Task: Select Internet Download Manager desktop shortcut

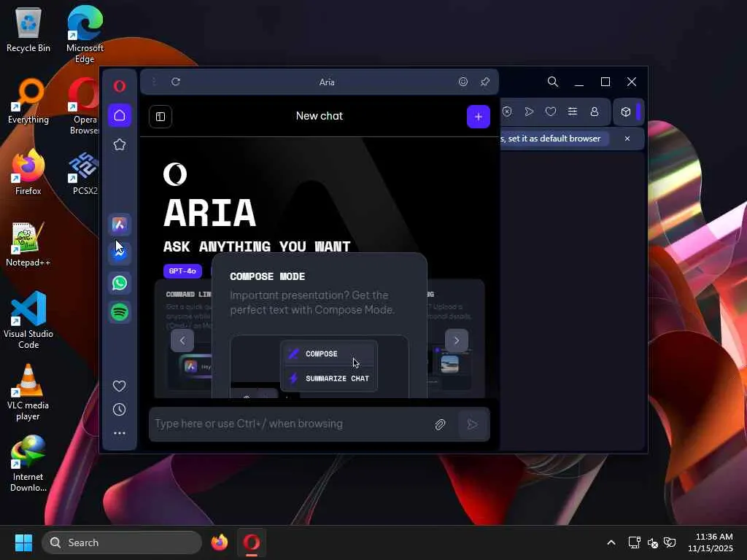Action: [28, 463]
